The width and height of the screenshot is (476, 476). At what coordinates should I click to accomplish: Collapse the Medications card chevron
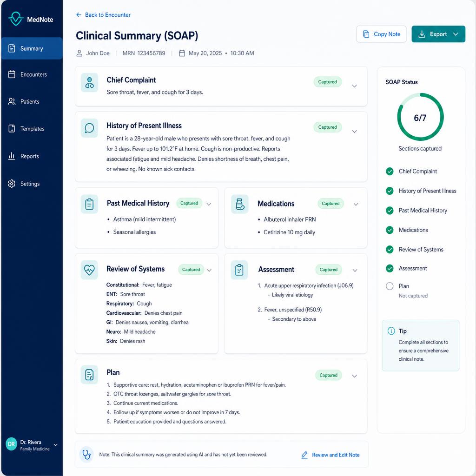(356, 204)
